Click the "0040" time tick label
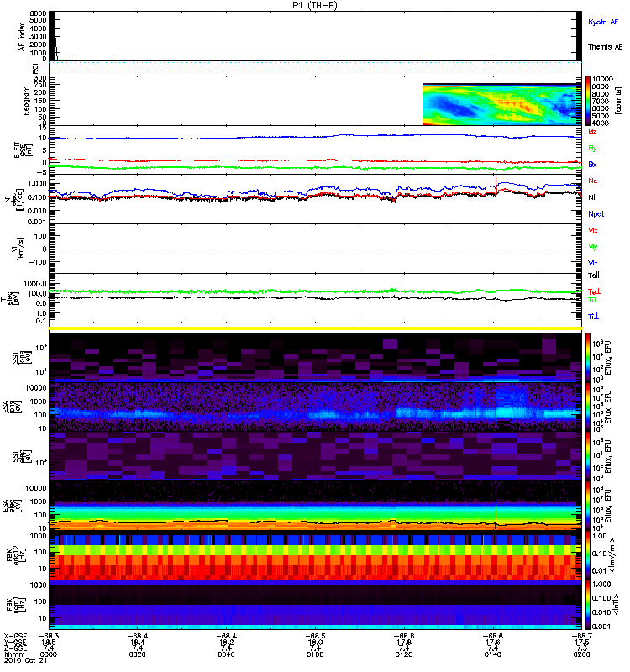630x672 pixels. [x=226, y=655]
